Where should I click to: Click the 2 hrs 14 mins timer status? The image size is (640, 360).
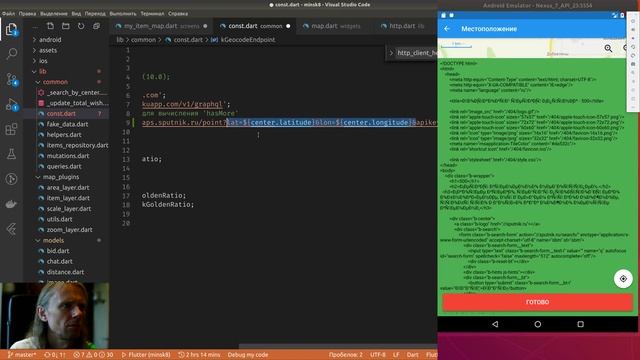tap(199, 355)
